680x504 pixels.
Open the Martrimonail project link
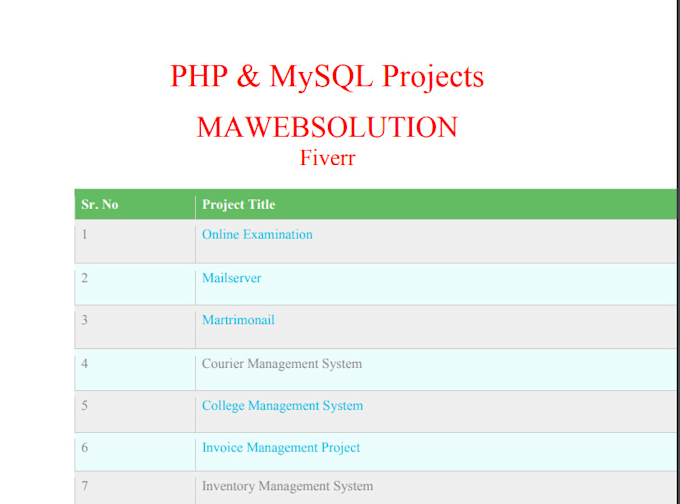[x=238, y=320]
